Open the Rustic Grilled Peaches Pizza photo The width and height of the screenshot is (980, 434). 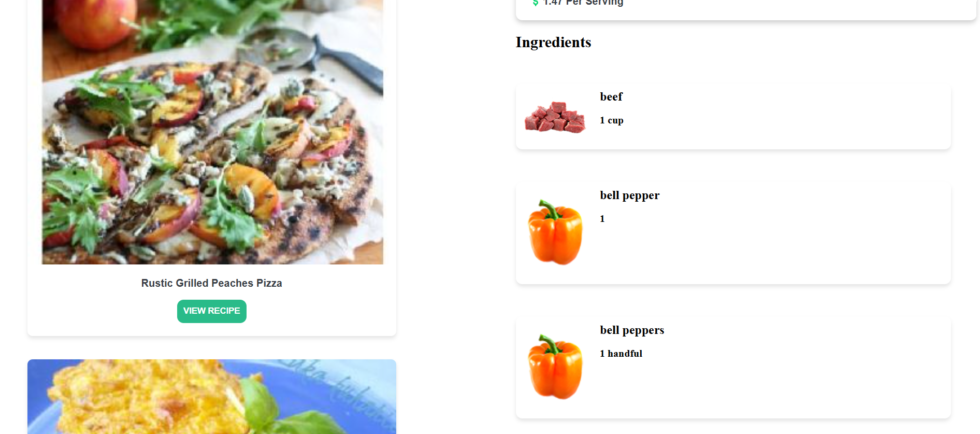click(212, 132)
